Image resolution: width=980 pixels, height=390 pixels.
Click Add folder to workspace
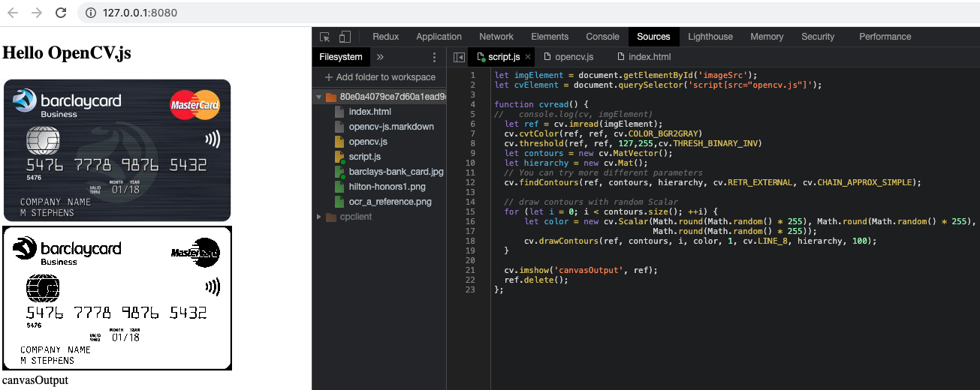(380, 77)
